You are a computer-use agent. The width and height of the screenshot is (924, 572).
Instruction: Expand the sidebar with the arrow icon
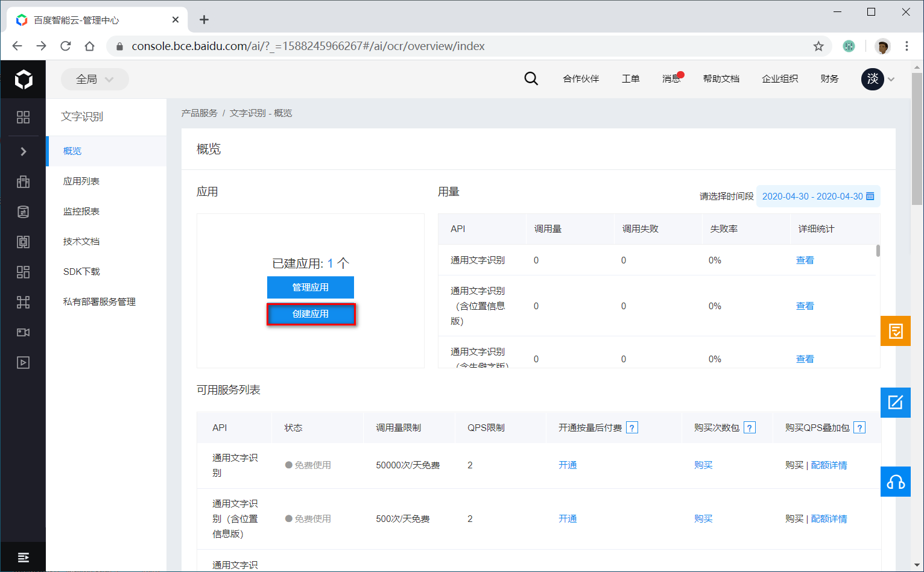(x=22, y=151)
